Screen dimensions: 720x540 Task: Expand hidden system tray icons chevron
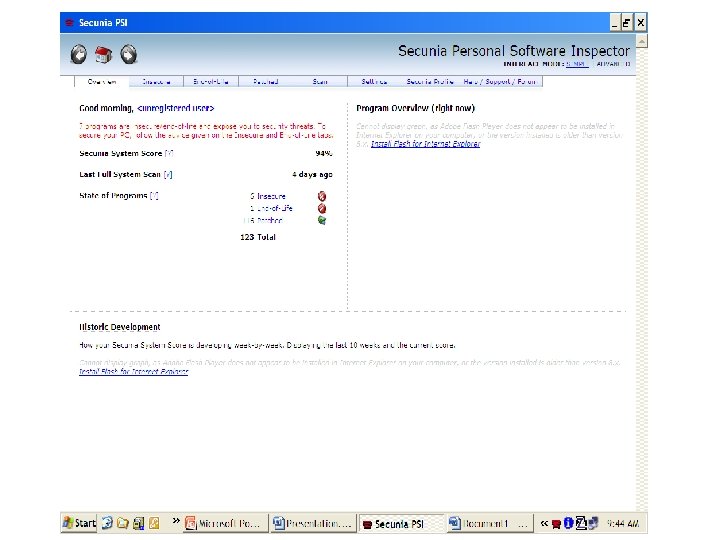pyautogui.click(x=544, y=523)
